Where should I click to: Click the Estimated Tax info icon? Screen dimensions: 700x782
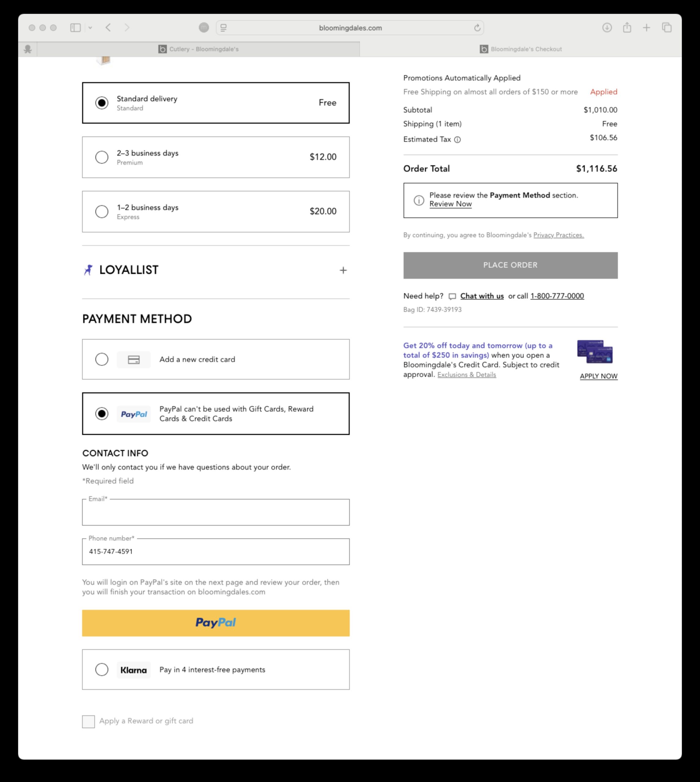pos(457,140)
